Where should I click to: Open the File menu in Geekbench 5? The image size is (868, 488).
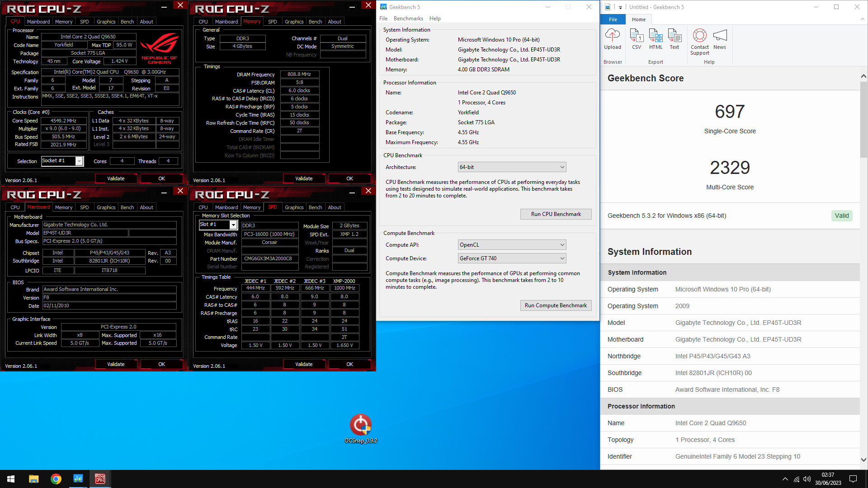click(x=383, y=19)
